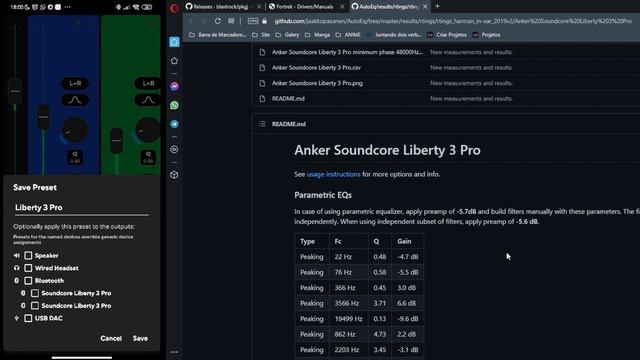Open the Projetos bookmark
Viewport: 640px width, 360px height.
(x=486, y=35)
